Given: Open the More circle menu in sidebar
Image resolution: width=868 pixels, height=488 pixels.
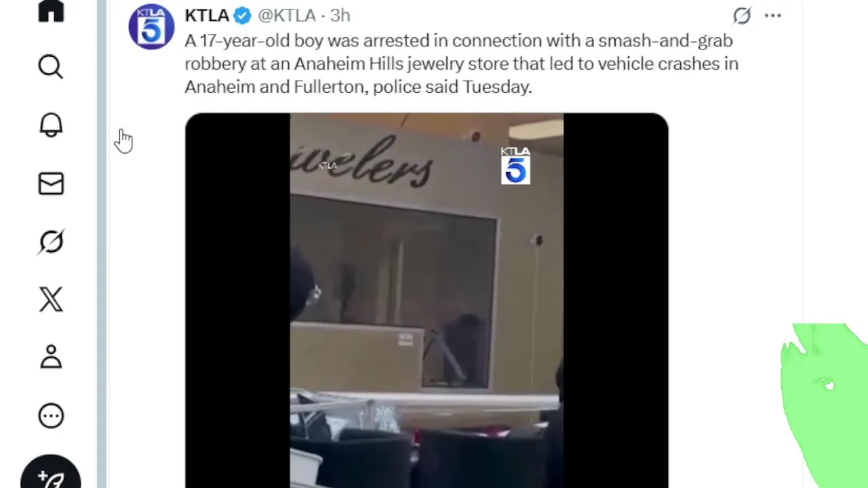Looking at the screenshot, I should tap(51, 415).
